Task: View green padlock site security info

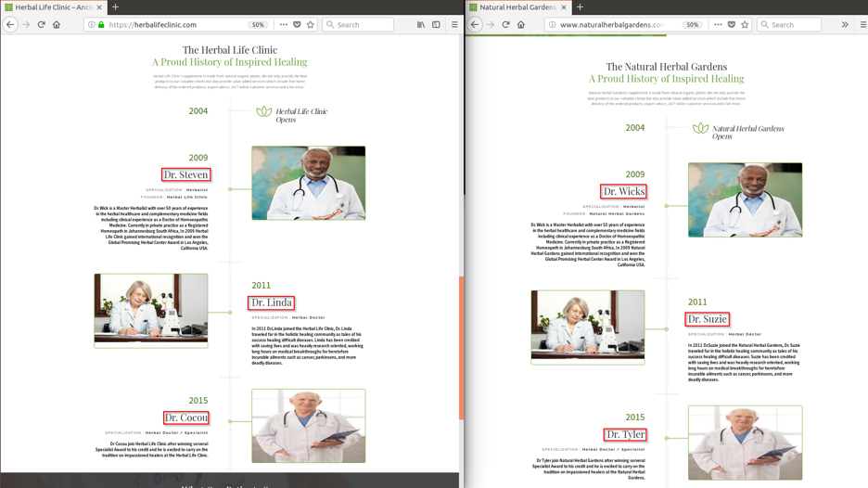Action: pyautogui.click(x=101, y=25)
